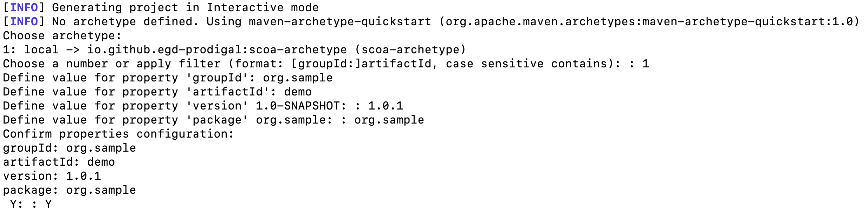The image size is (868, 212).
Task: Click the artifactId value demo on the prompt line
Action: click(x=298, y=92)
